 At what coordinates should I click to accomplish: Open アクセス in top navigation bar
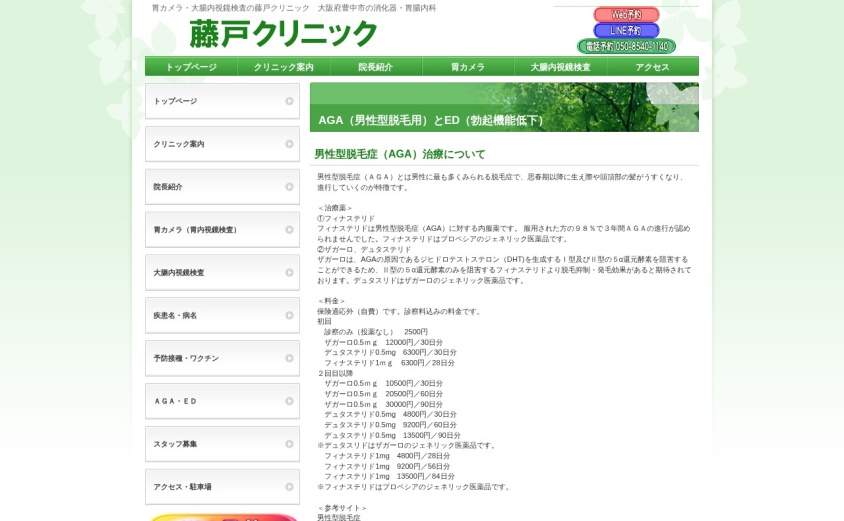[652, 67]
